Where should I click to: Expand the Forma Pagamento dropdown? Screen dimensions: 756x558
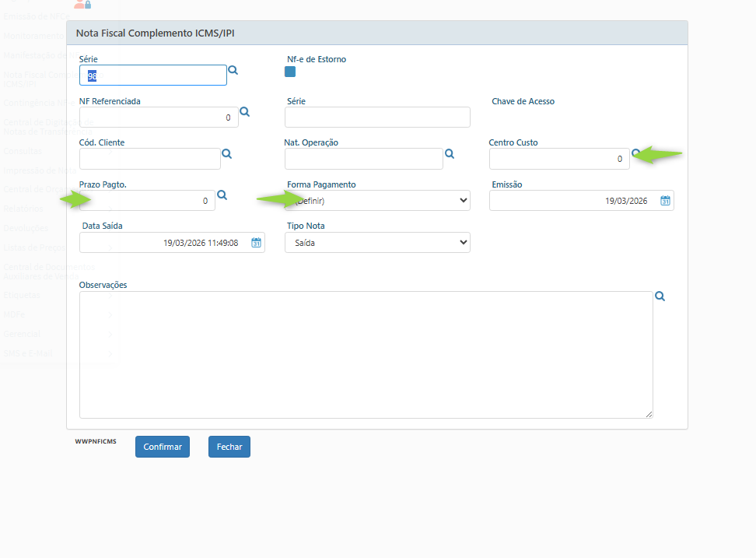click(x=377, y=201)
